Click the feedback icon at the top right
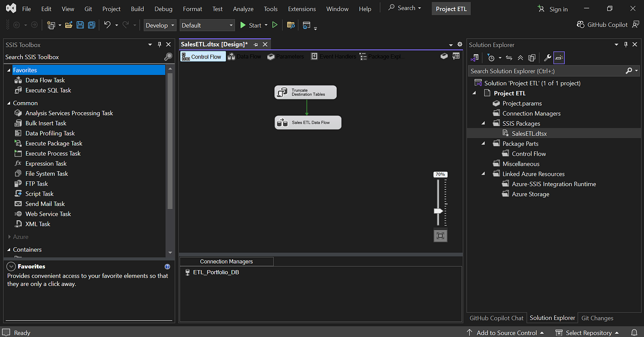644x337 pixels. coord(636,25)
